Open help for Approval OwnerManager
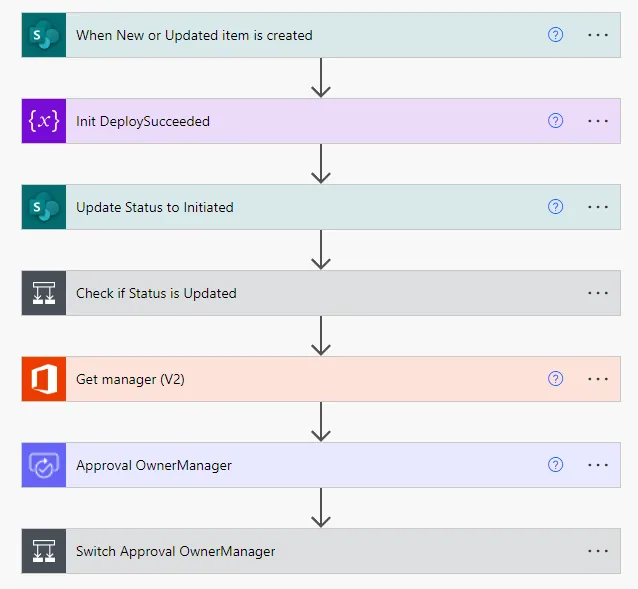The image size is (638, 589). tap(555, 465)
